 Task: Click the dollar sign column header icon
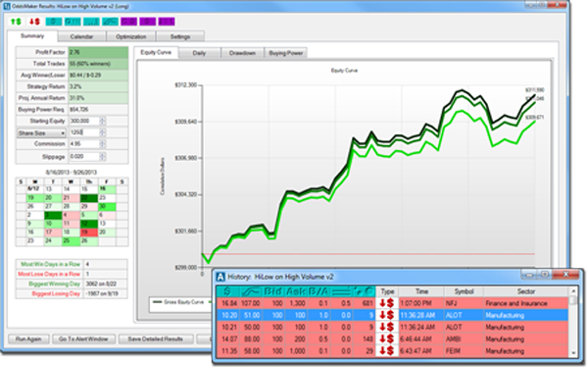coord(227,291)
